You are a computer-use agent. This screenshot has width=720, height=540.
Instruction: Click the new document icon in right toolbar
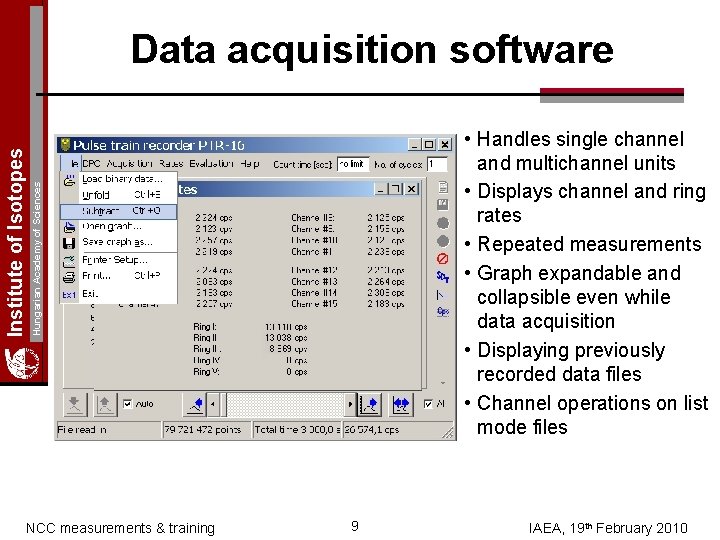tap(443, 187)
